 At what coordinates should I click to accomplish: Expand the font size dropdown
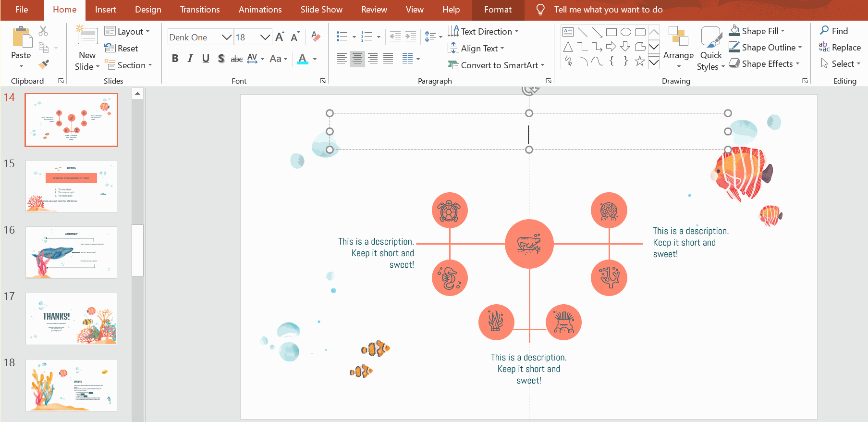(x=265, y=37)
